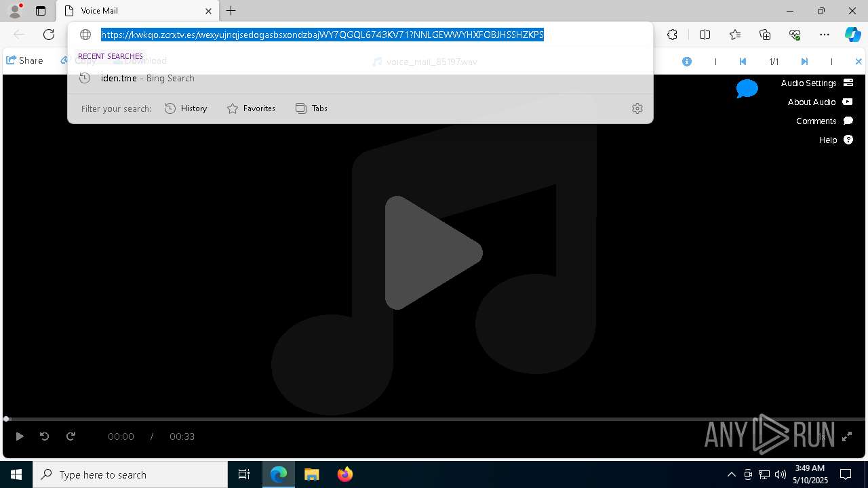Image resolution: width=868 pixels, height=488 pixels.
Task: Click the browser profile avatar icon
Action: pos(15,11)
